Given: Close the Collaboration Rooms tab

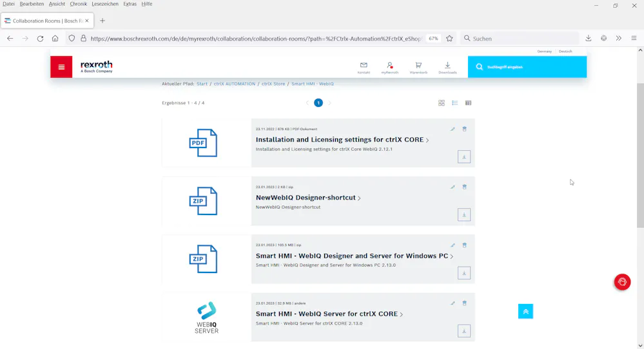Looking at the screenshot, I should click(x=86, y=21).
